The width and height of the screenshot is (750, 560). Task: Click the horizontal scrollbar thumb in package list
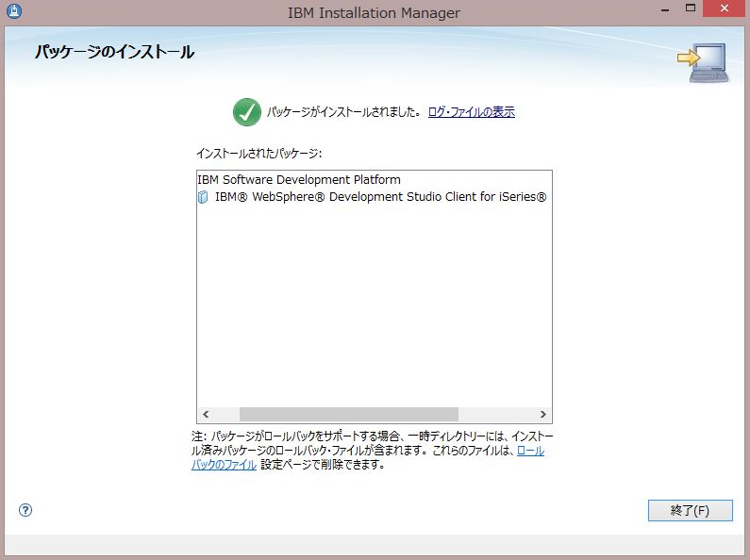[x=349, y=414]
